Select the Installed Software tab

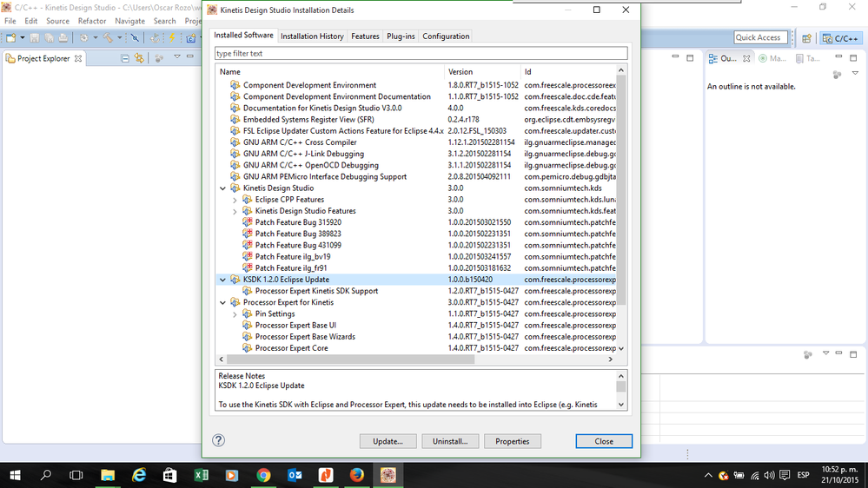tap(243, 35)
